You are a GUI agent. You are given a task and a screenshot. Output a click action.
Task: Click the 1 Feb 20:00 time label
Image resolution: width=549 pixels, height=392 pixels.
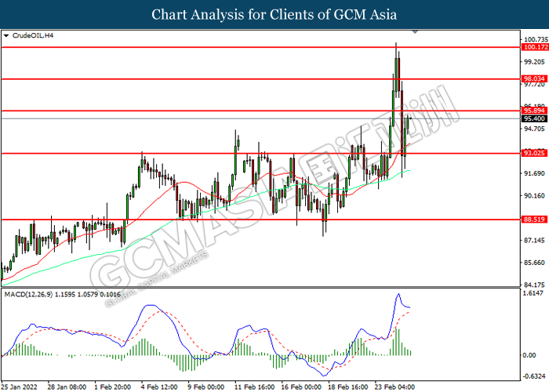112,387
